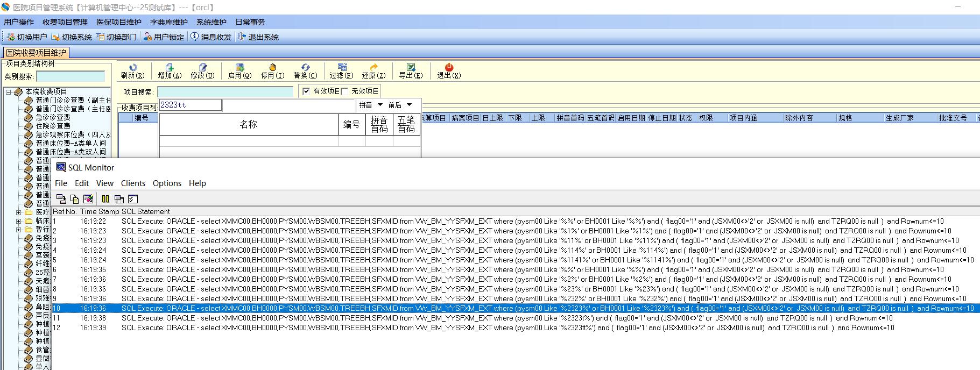
Task: Click the 导出(E) Excel export icon
Action: 411,67
